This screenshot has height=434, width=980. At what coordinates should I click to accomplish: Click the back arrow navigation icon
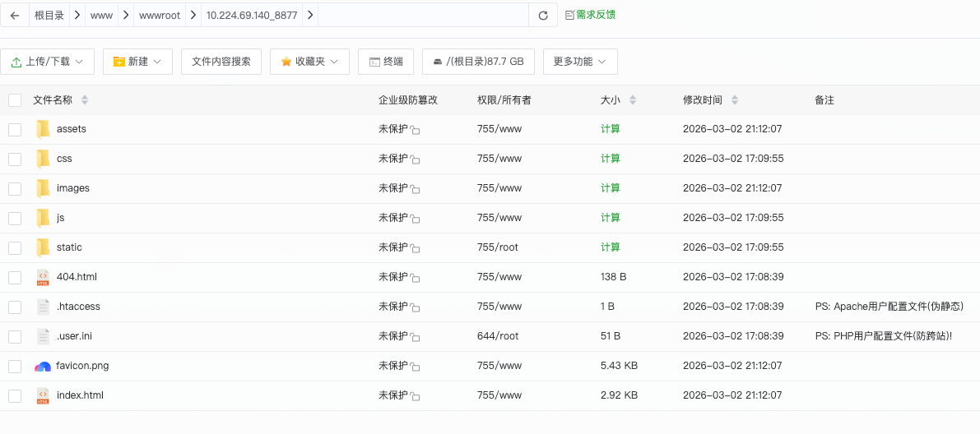15,15
